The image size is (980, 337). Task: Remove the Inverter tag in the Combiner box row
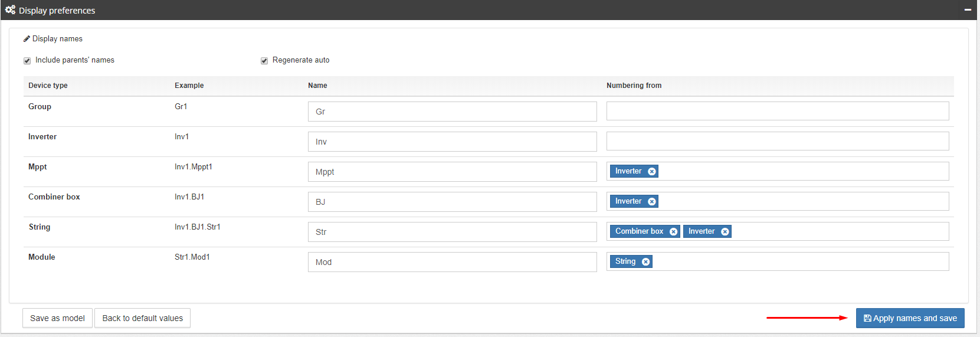(x=652, y=202)
